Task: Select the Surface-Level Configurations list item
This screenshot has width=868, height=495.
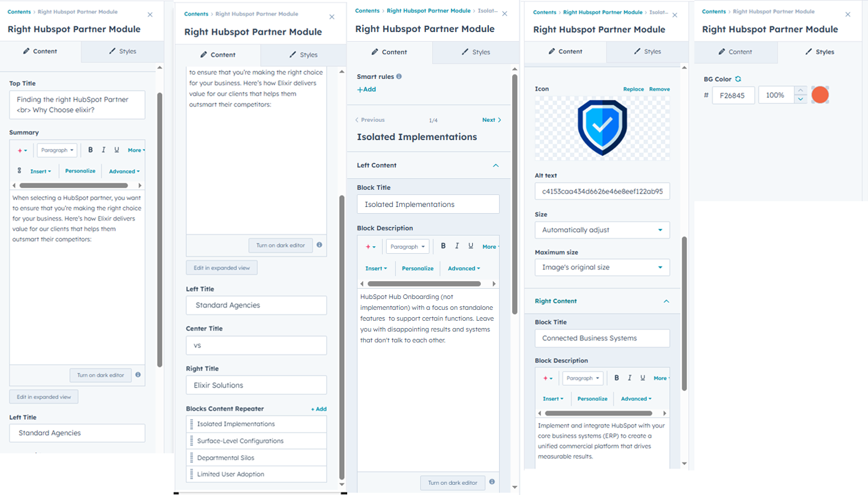Action: tap(256, 441)
